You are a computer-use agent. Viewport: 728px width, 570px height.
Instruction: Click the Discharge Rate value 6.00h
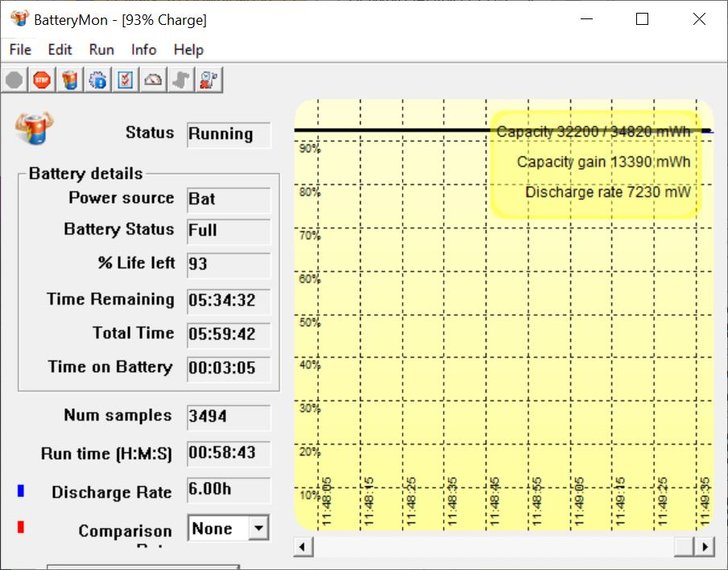coord(210,489)
